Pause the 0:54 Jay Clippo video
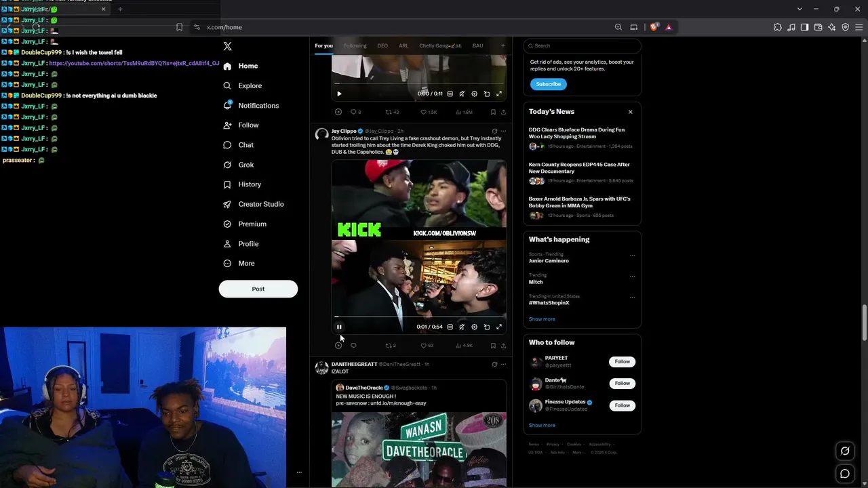This screenshot has width=868, height=488. (x=339, y=327)
